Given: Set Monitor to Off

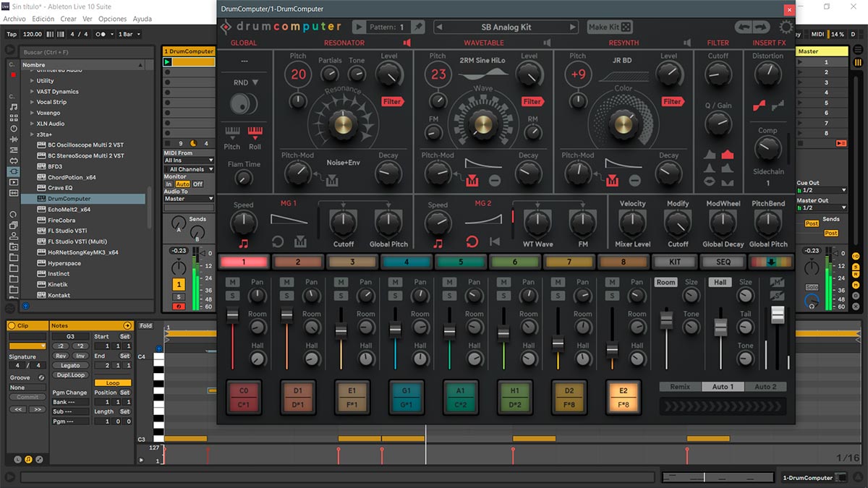Looking at the screenshot, I should click(x=197, y=184).
